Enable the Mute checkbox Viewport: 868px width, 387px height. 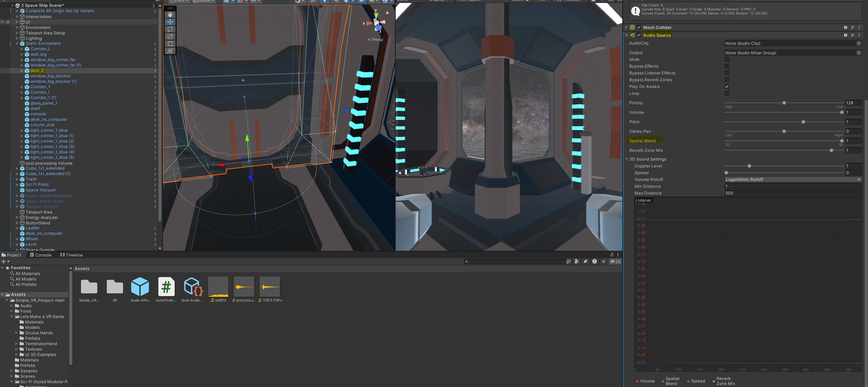click(727, 59)
